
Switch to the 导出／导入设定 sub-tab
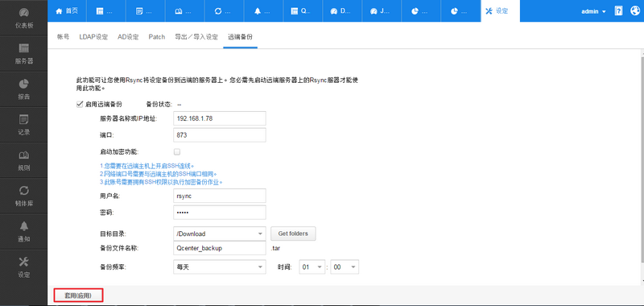coord(196,36)
